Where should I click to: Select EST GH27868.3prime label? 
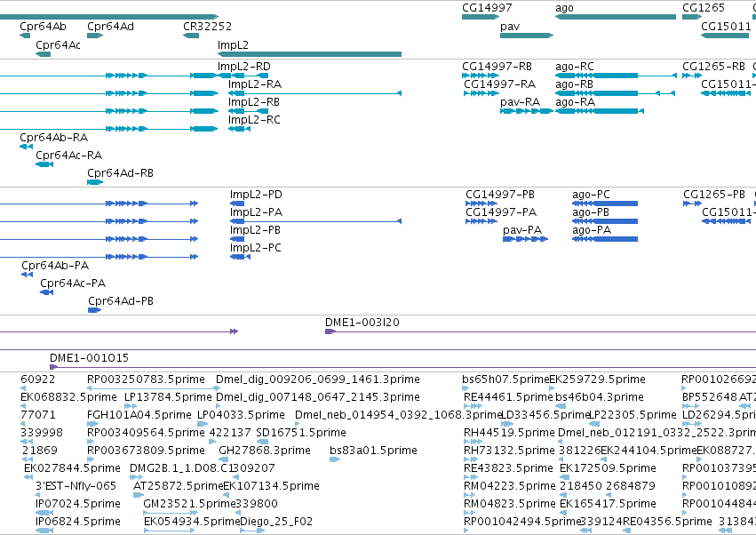(265, 451)
